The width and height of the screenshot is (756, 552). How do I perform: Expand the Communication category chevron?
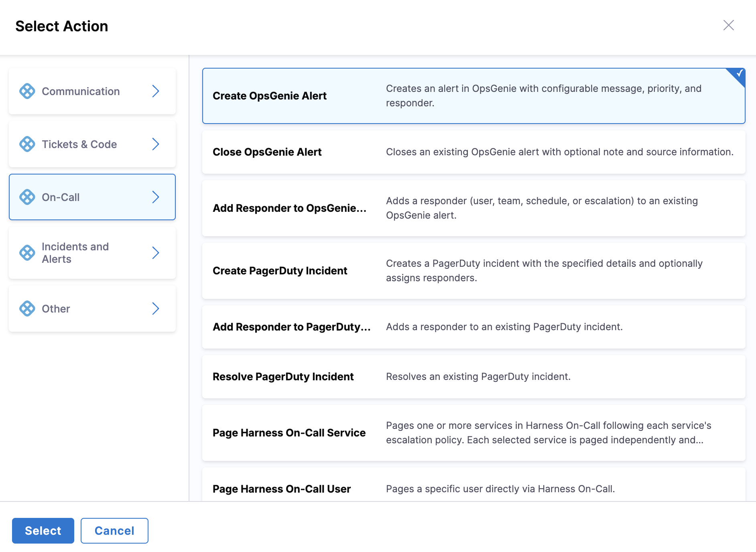coord(156,91)
